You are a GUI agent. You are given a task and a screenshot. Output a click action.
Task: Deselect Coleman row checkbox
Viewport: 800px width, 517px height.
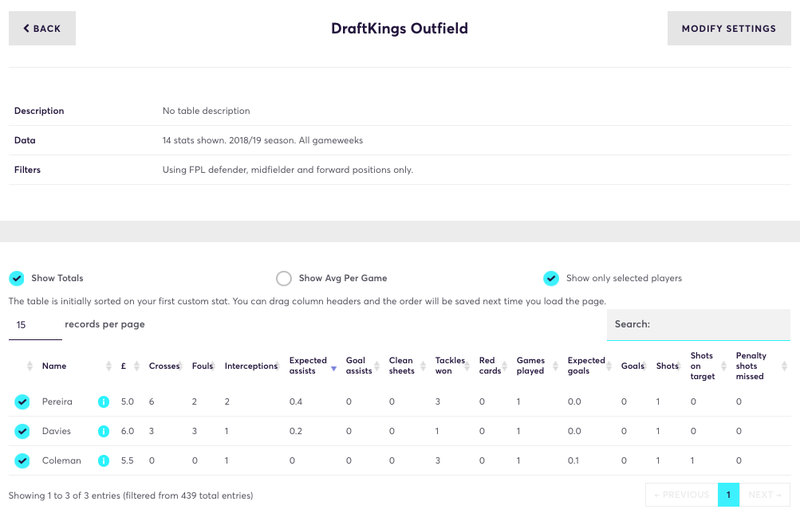[22, 461]
